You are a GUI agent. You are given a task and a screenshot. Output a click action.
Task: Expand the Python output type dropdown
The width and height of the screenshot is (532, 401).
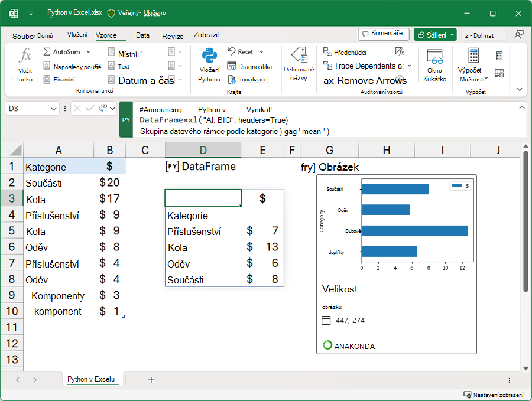click(x=112, y=109)
